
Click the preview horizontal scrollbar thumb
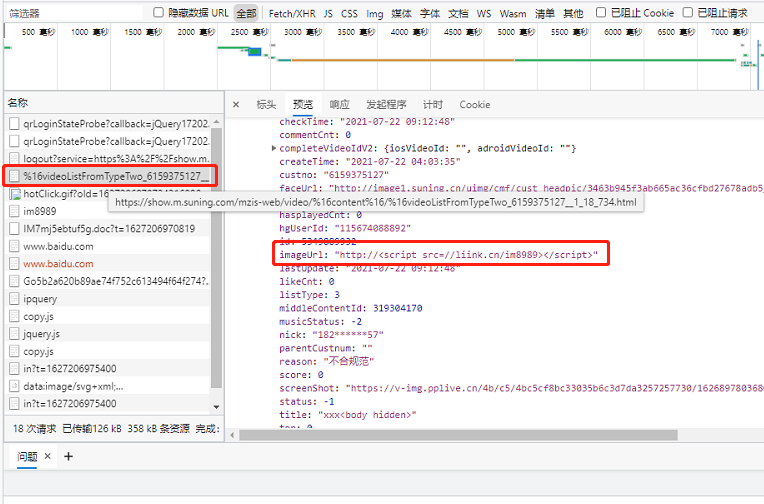coord(458,435)
